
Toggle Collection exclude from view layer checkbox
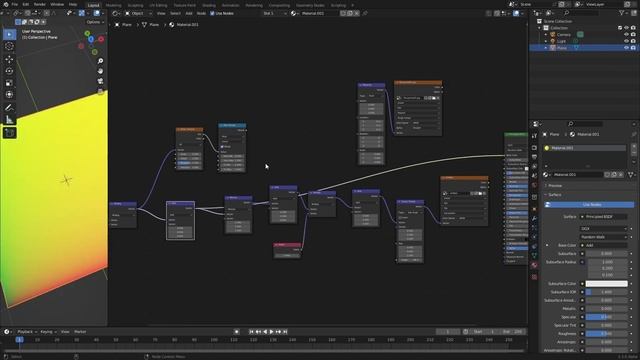click(620, 28)
